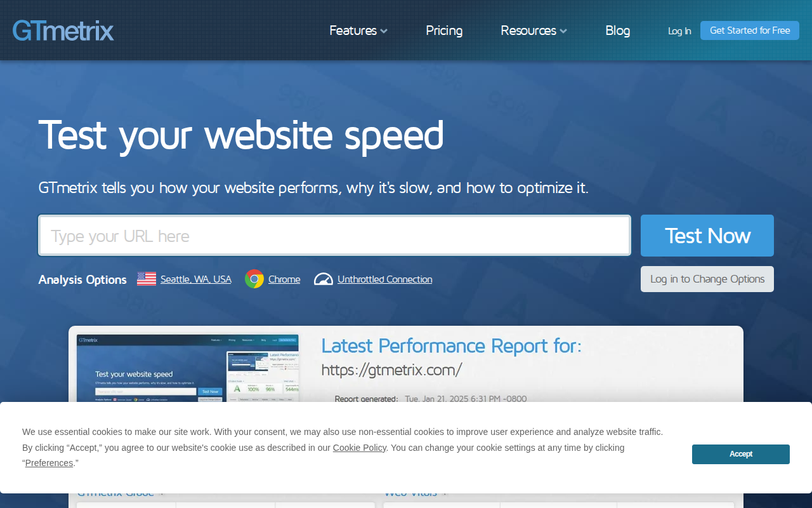Click the Test Now button
The image size is (812, 508).
[x=707, y=236]
